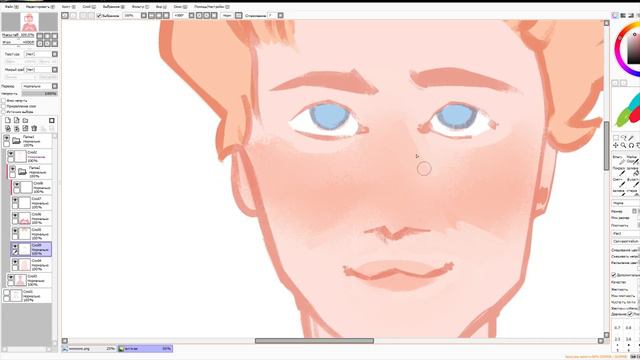Open the Файл menu

click(11, 7)
